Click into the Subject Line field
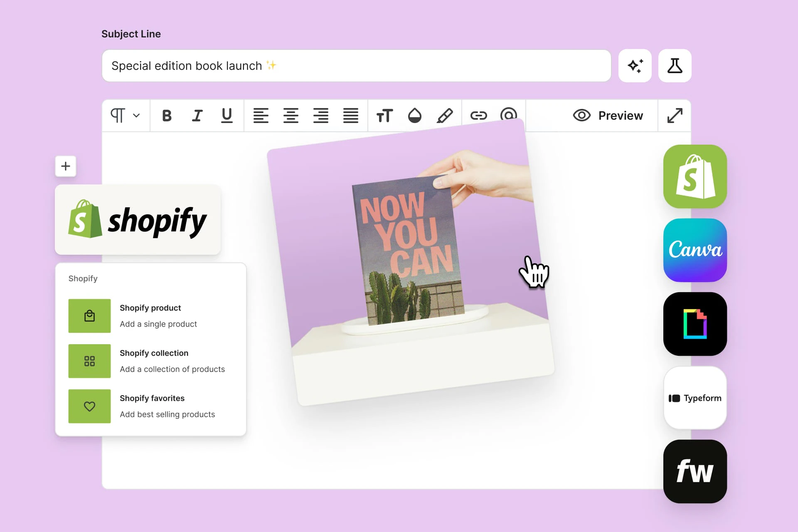This screenshot has width=798, height=532. click(356, 66)
